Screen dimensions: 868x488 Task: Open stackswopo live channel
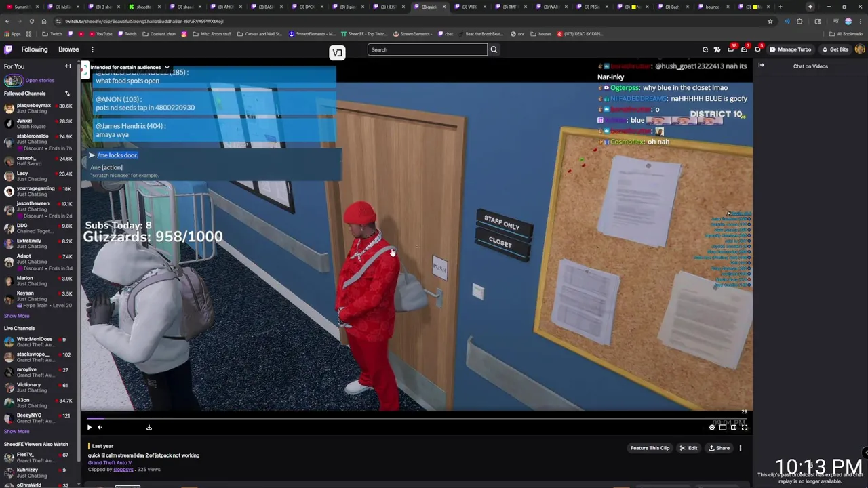click(x=39, y=357)
